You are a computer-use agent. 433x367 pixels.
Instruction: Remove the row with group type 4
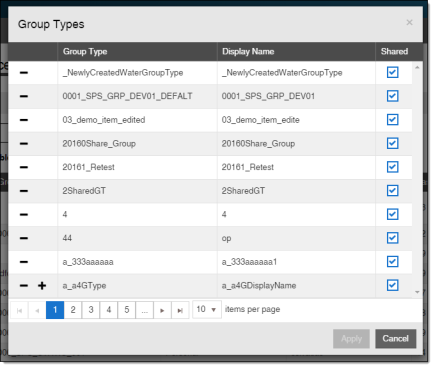[x=24, y=215]
